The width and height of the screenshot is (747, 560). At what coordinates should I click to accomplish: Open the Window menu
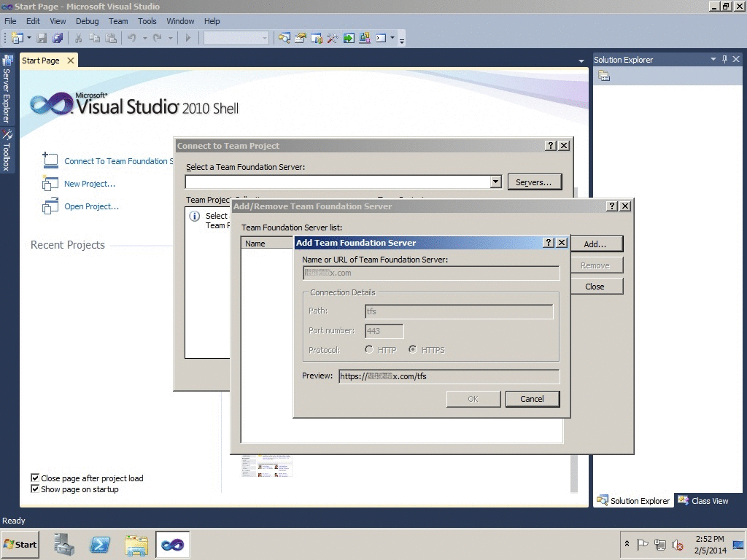click(x=180, y=21)
